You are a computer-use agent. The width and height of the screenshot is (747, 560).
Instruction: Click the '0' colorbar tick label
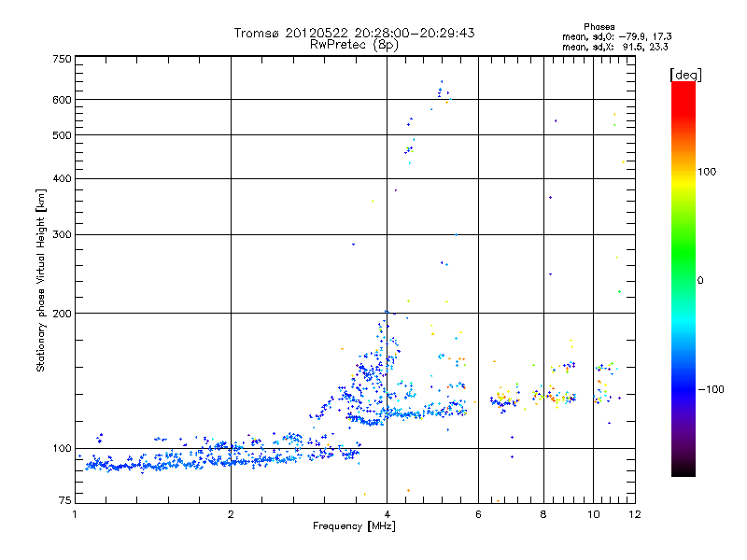pyautogui.click(x=700, y=281)
